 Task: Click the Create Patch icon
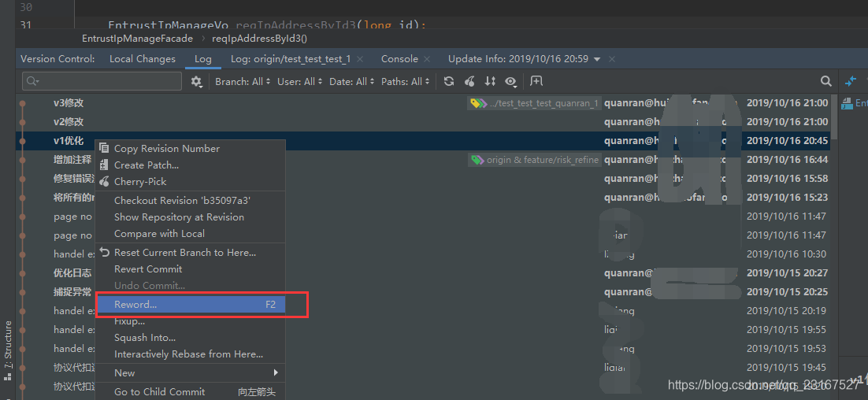click(103, 165)
